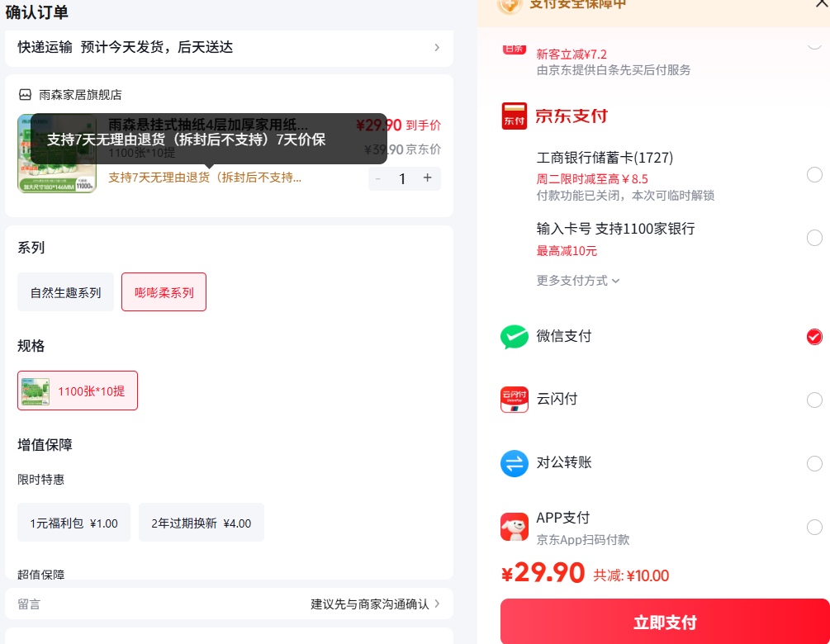Click the 白条 icon near 新客立减

pos(514,48)
